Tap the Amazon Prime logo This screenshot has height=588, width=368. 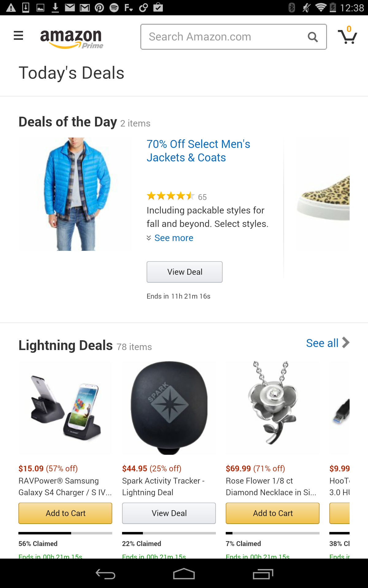click(x=71, y=39)
